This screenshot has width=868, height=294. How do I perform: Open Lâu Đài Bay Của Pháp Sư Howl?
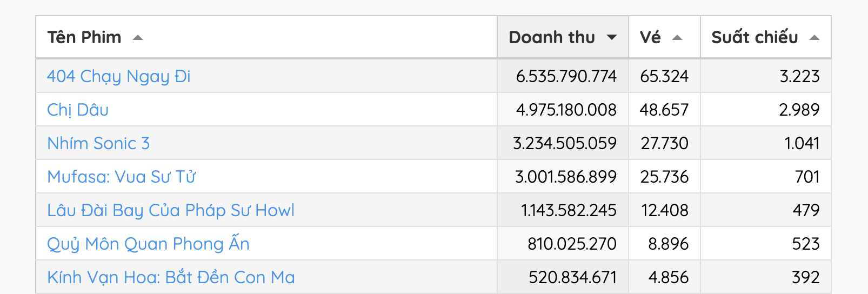tap(171, 210)
